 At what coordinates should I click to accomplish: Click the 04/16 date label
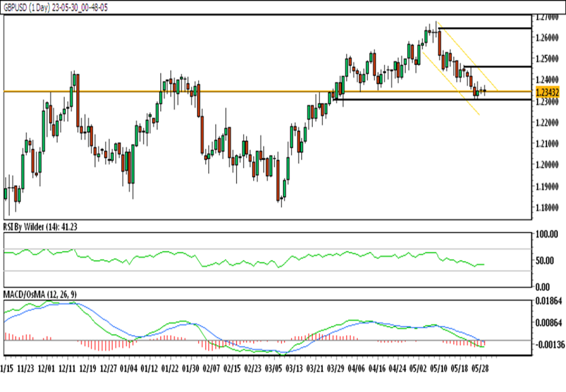coord(377,369)
